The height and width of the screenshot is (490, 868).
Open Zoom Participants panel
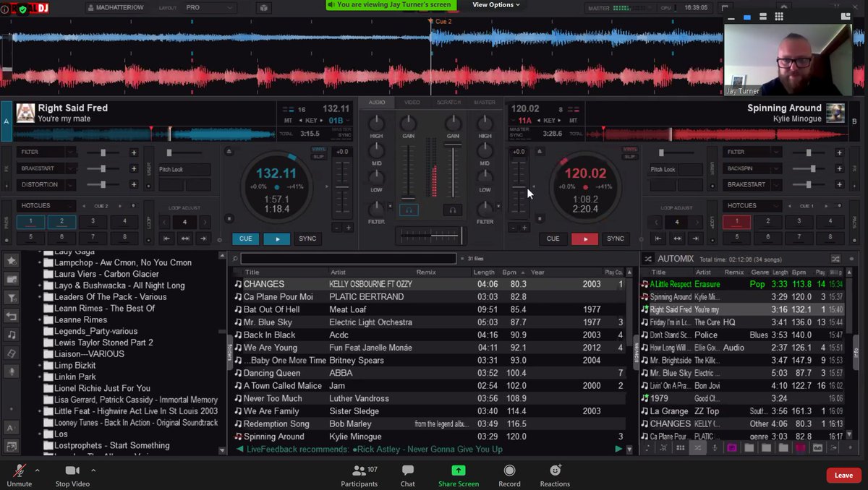click(359, 475)
